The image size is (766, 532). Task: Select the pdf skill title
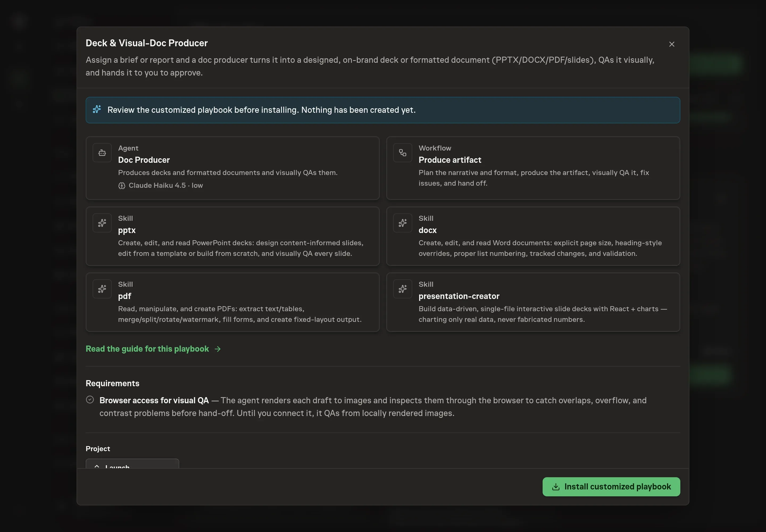[x=125, y=296]
